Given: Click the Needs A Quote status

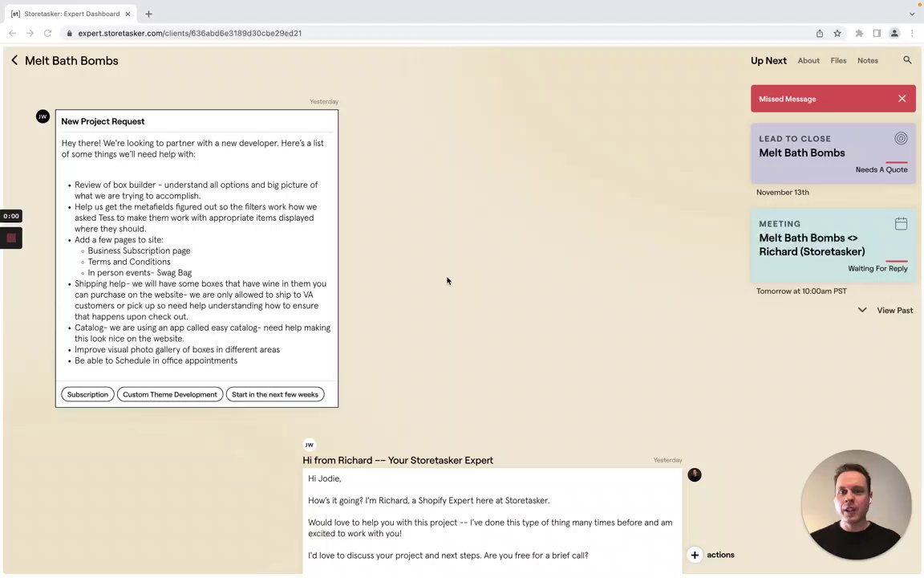Looking at the screenshot, I should [881, 169].
